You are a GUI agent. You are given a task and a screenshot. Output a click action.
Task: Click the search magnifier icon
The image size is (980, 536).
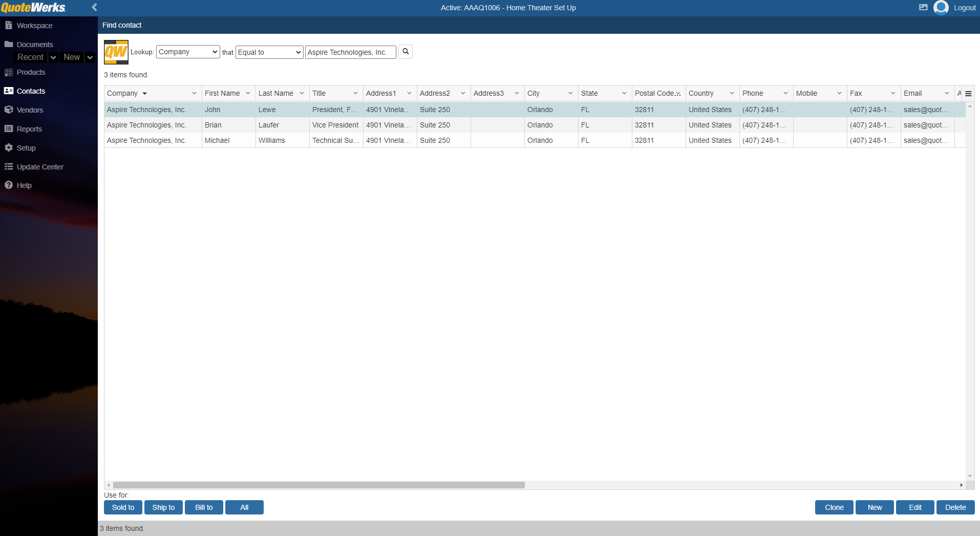pos(406,52)
